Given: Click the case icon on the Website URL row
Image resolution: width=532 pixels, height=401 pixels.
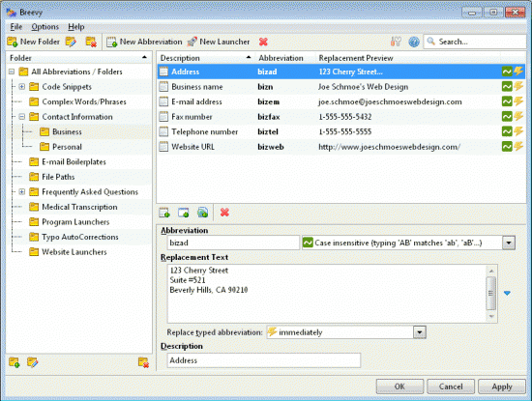Looking at the screenshot, I should [507, 147].
